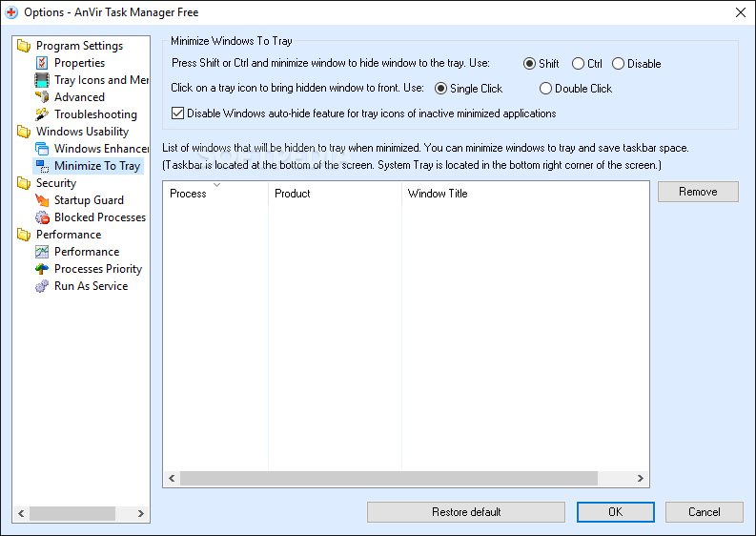Sort list by Product column
756x536 pixels.
(335, 194)
